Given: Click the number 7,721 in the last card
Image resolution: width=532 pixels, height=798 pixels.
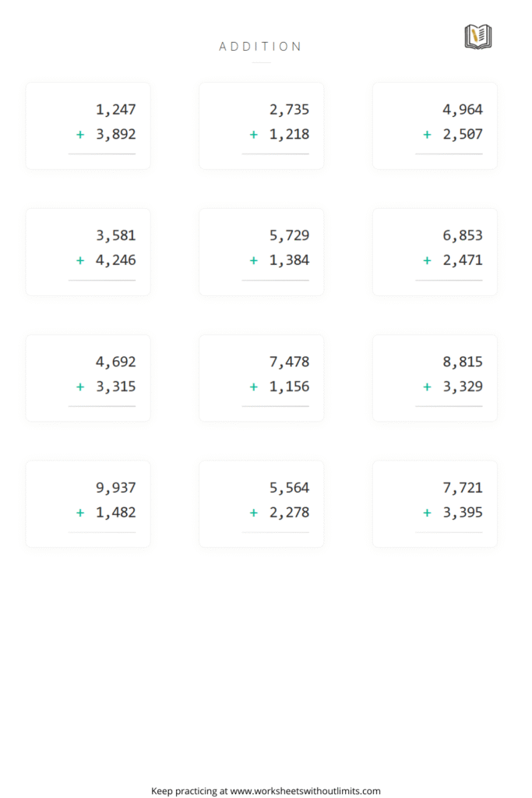Looking at the screenshot, I should 463,488.
